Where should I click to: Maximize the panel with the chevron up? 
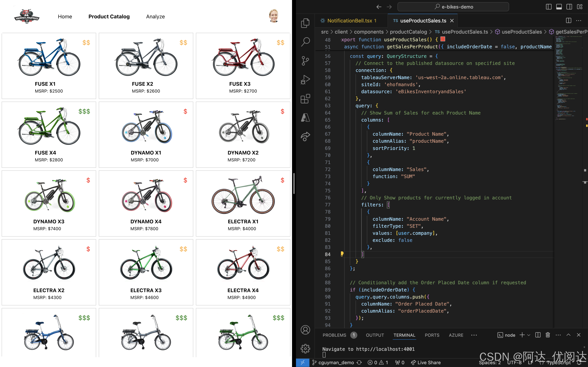[568, 335]
